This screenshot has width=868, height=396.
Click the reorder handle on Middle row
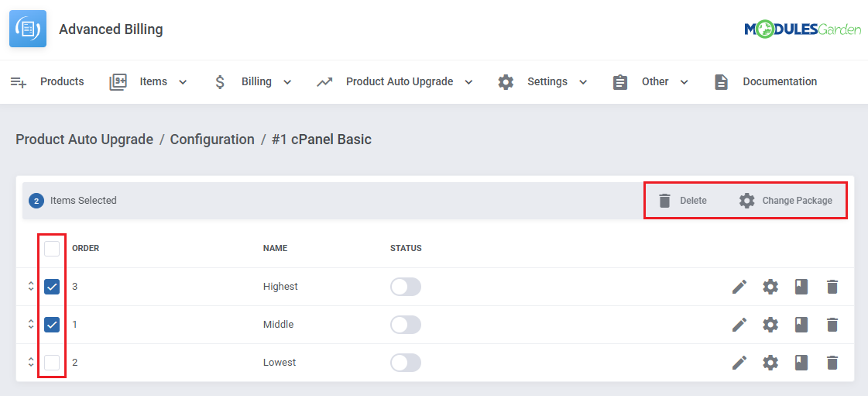tap(31, 325)
